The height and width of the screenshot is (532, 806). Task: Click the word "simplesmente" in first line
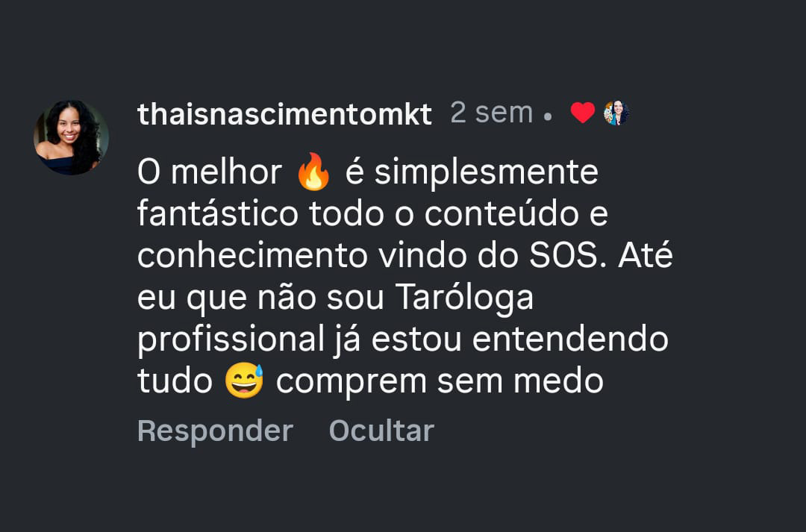487,173
